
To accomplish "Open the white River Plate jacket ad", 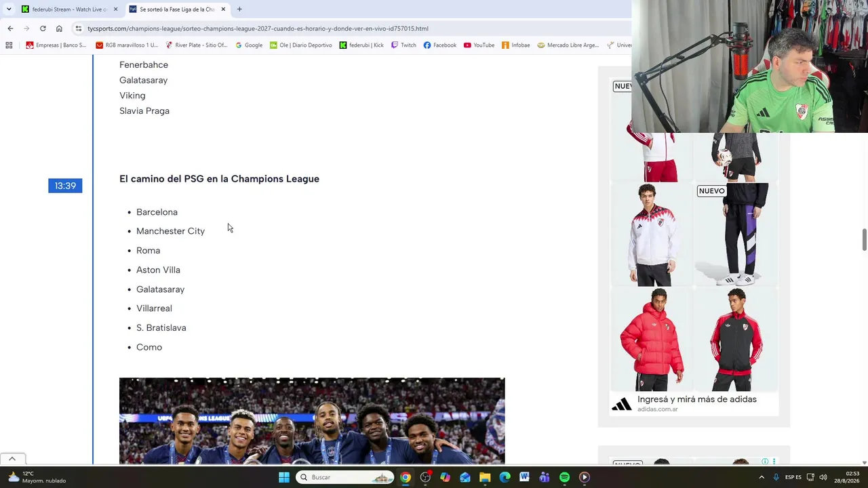I will tap(652, 235).
